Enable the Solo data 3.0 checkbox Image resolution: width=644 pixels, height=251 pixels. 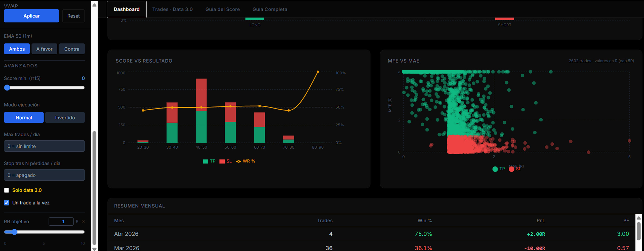tap(7, 190)
